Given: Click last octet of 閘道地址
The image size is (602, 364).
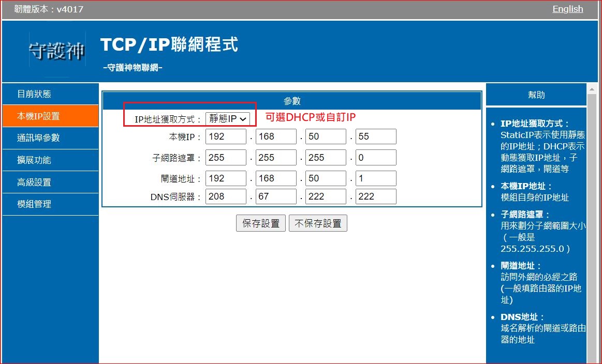Looking at the screenshot, I should [376, 178].
